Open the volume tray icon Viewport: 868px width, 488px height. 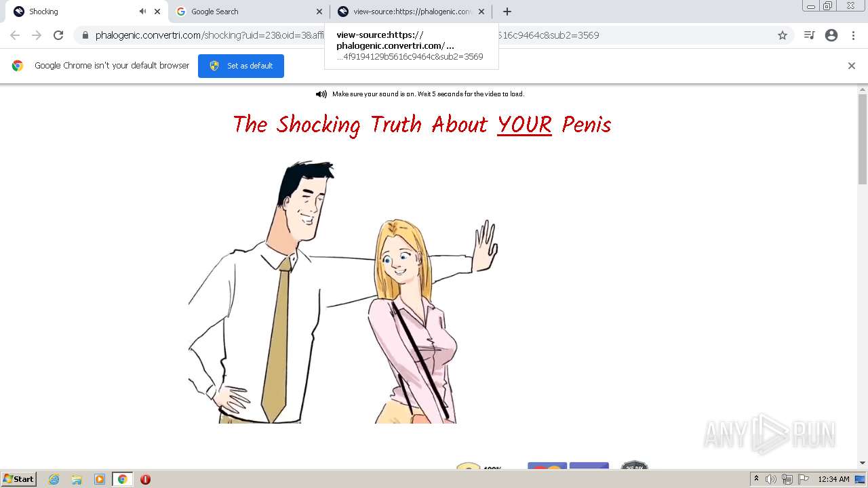[x=771, y=479]
